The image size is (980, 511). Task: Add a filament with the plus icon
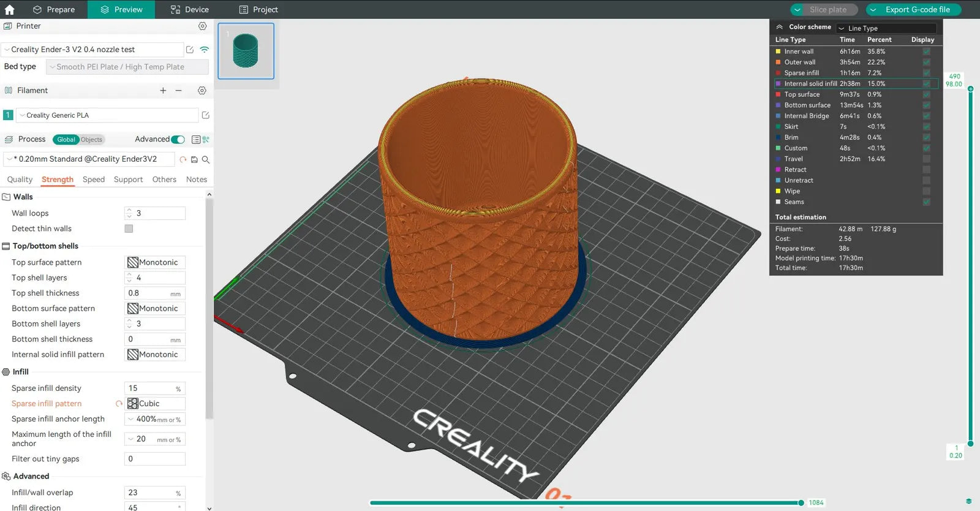pyautogui.click(x=163, y=91)
